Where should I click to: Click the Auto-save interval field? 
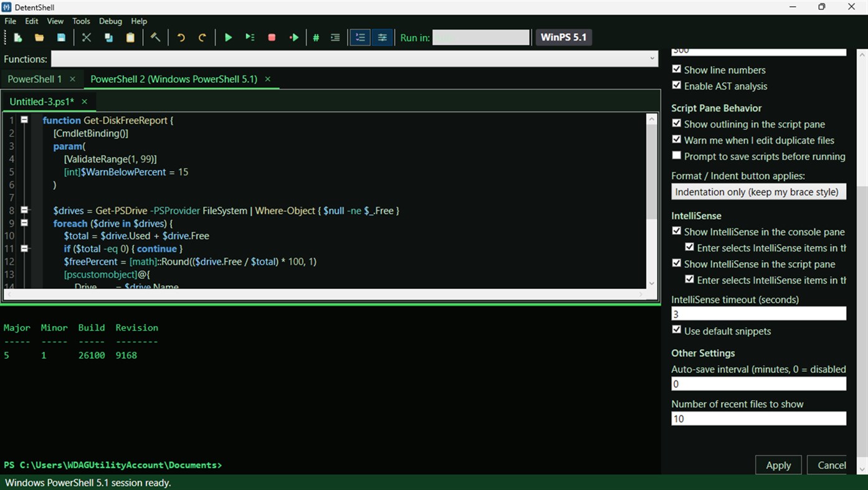tap(758, 384)
